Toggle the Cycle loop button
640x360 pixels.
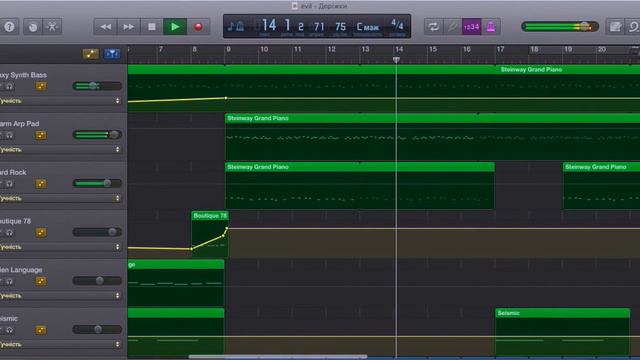tap(433, 27)
